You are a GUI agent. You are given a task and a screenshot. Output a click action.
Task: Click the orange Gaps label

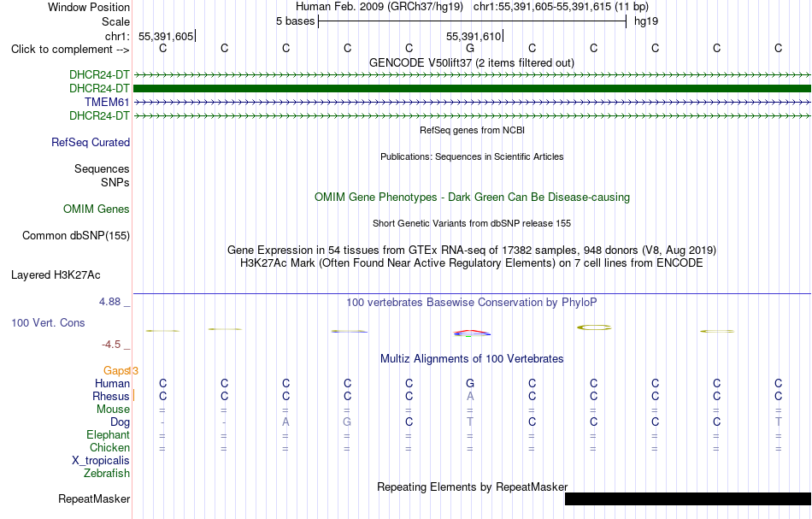(x=116, y=370)
